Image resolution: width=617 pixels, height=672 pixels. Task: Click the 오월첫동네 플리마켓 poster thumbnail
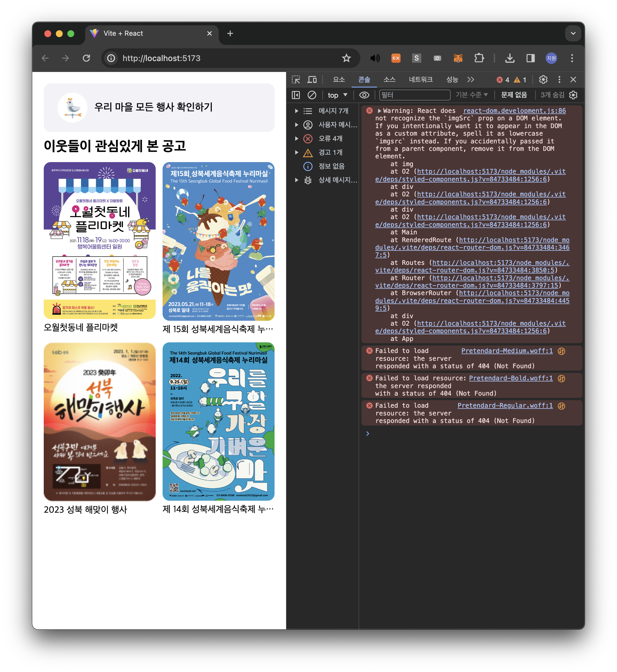(100, 240)
